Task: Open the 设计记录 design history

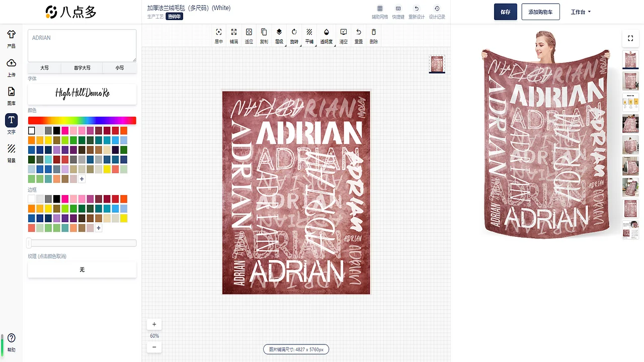Action: [437, 12]
